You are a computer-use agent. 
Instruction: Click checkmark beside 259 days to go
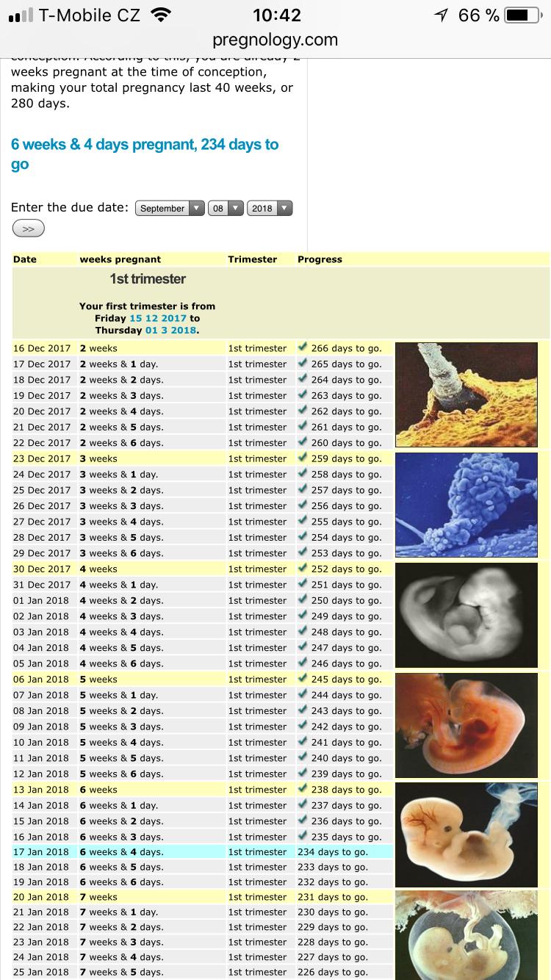(x=303, y=458)
